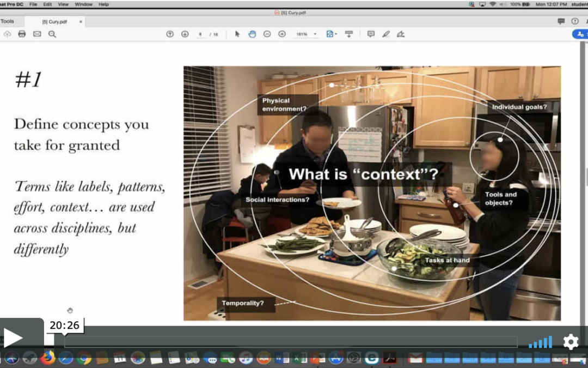Open Firefox from the dock
This screenshot has width=588, height=368.
tap(47, 358)
